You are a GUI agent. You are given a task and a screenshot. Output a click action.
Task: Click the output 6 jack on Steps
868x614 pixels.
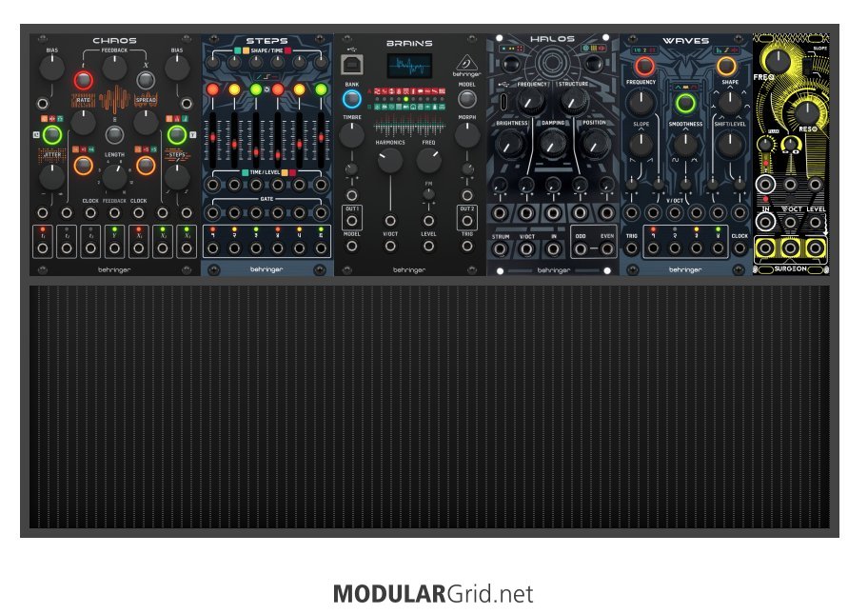[321, 248]
